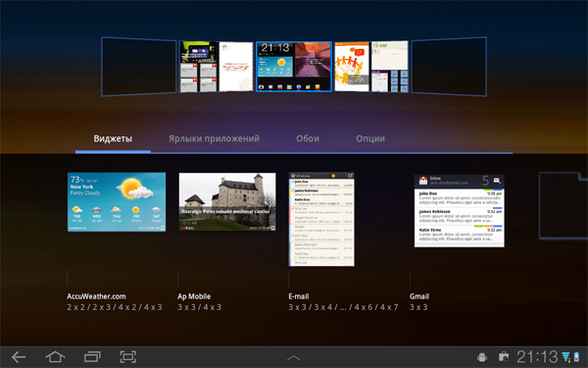Switch to Ярлыки приложений tab

[214, 138]
